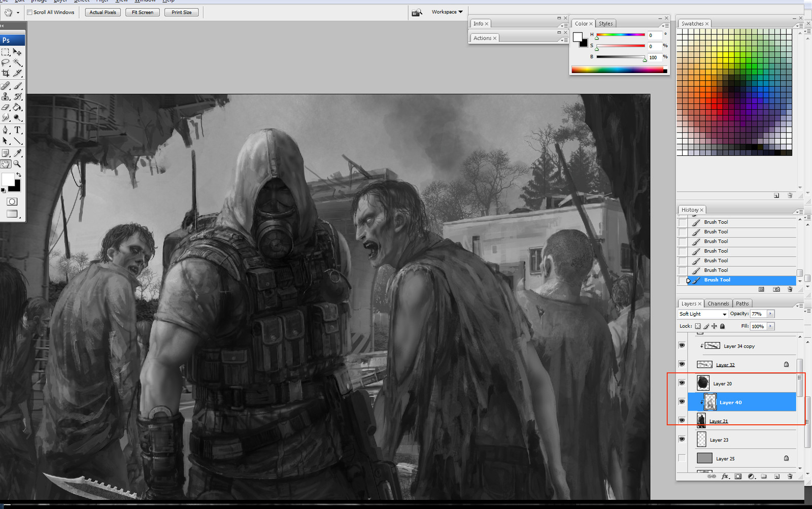Select the Dodge tool
Screen dimensions: 812x509
coord(17,118)
